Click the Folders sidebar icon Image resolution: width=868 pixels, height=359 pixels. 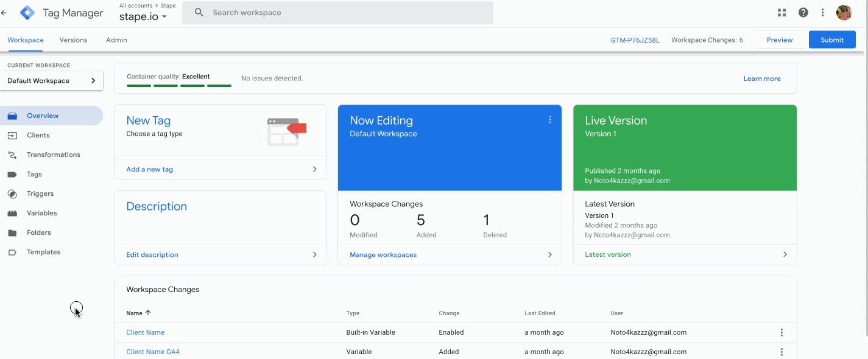click(x=12, y=232)
